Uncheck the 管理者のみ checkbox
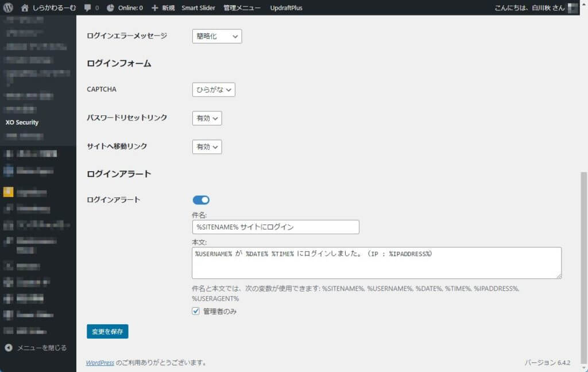This screenshot has height=372, width=588. point(196,311)
